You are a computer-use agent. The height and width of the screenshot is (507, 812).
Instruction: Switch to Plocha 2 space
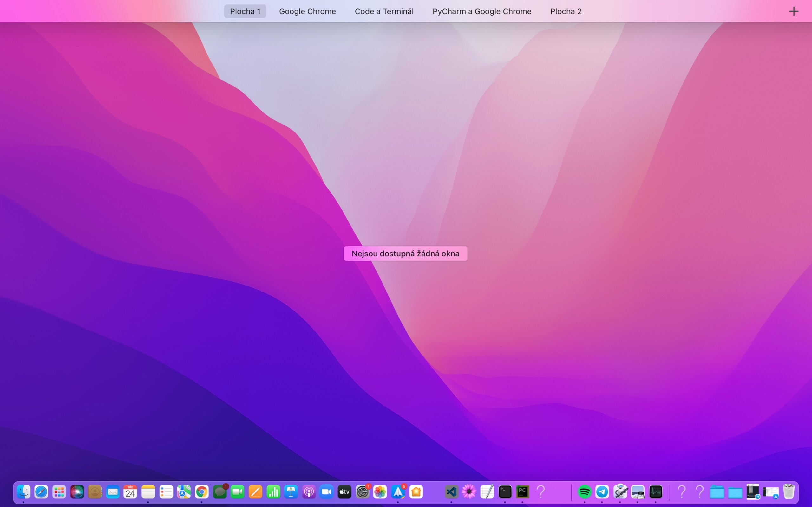pos(566,11)
